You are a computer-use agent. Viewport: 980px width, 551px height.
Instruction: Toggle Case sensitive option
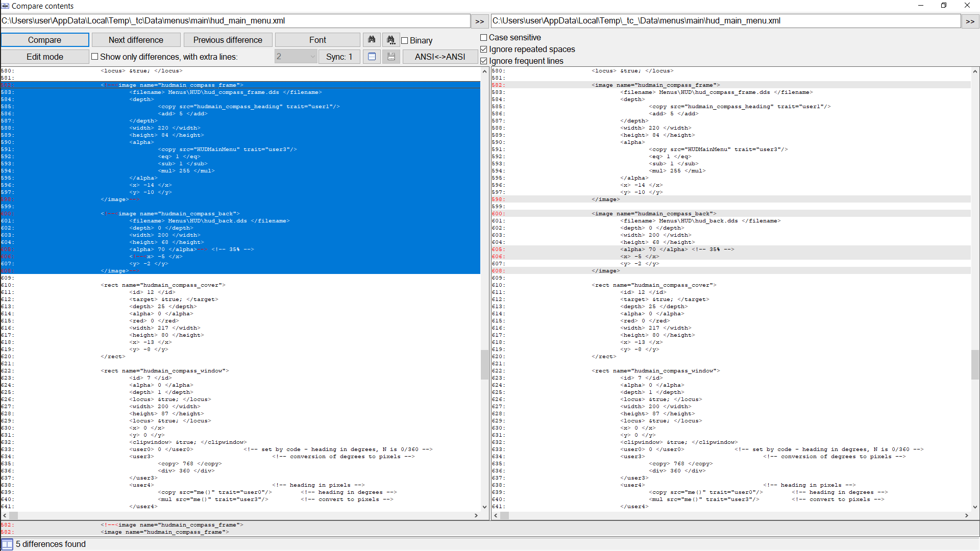pos(484,37)
